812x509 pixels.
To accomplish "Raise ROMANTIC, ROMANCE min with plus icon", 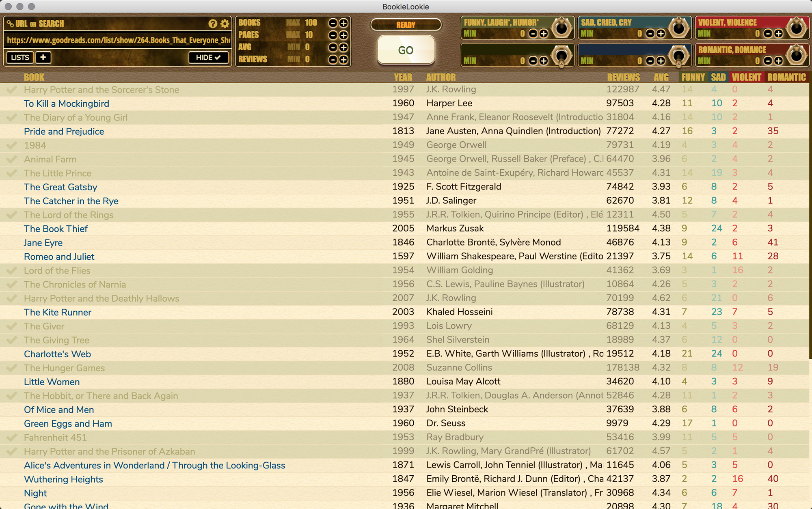I will [x=779, y=61].
